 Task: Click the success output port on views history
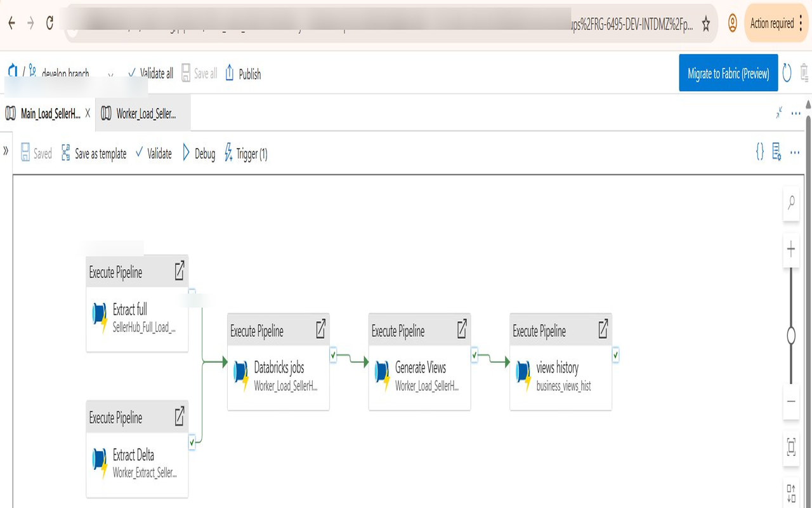[x=615, y=356]
